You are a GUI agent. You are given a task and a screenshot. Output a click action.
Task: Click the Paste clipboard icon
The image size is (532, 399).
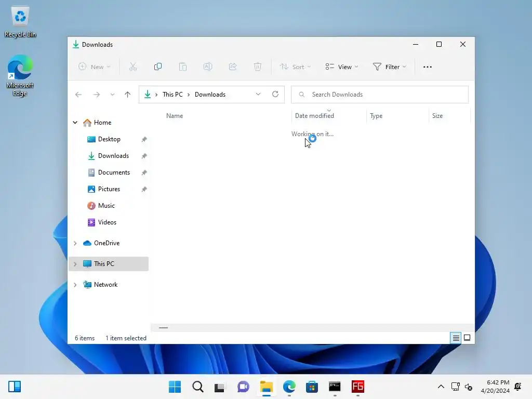(182, 67)
